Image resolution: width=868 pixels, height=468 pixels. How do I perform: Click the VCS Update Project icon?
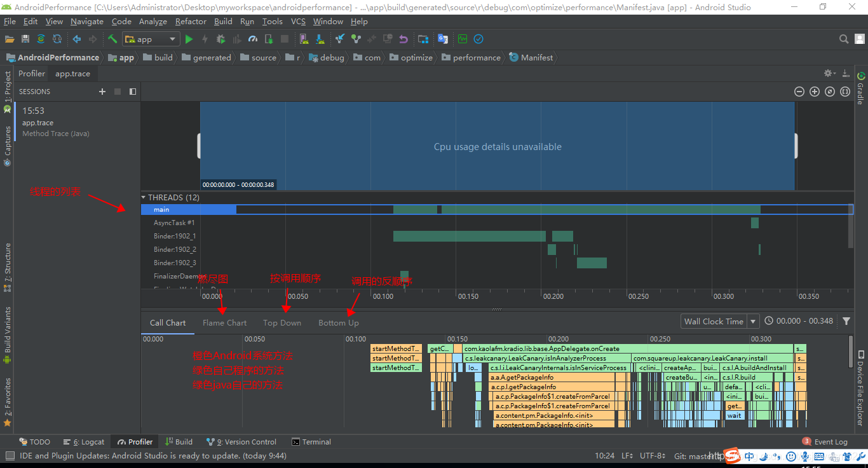tap(340, 39)
